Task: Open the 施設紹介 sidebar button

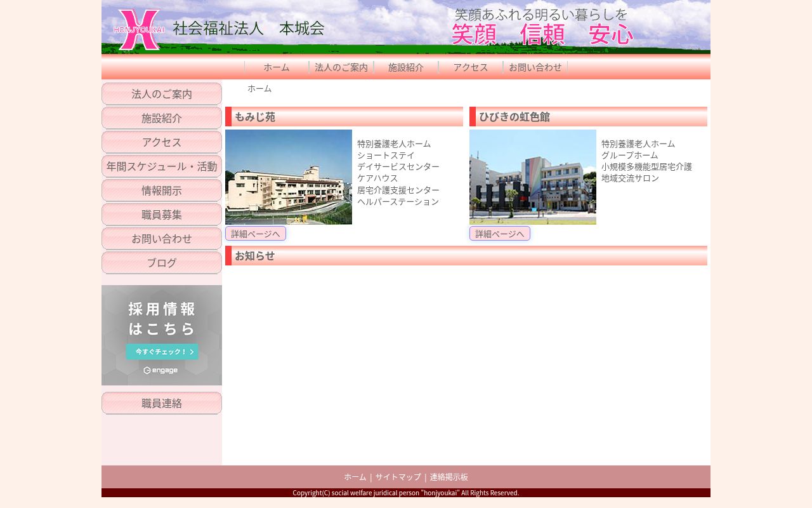Action: tap(162, 118)
